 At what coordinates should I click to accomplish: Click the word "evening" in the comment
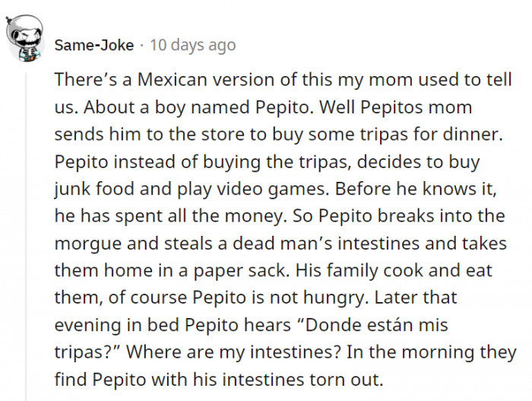tap(88, 326)
